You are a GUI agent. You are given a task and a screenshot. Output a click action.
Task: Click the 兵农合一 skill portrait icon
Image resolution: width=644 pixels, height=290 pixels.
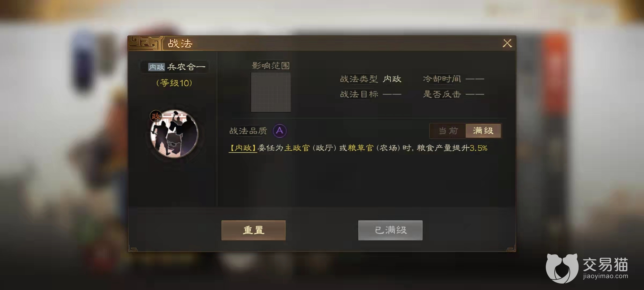coord(174,134)
